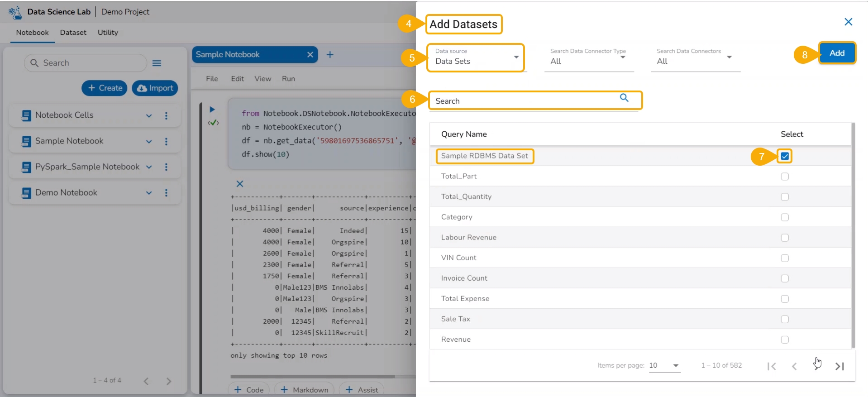
Task: Go to first page of dataset list
Action: (x=772, y=366)
